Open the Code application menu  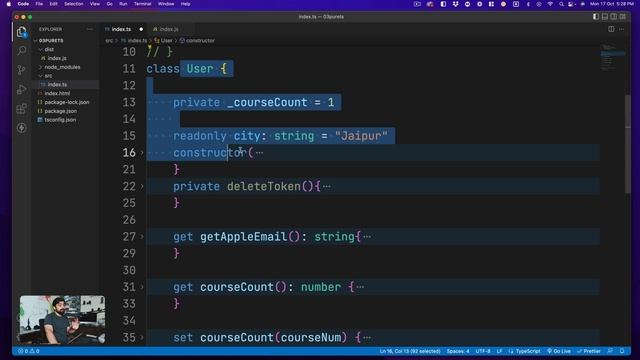click(x=23, y=4)
